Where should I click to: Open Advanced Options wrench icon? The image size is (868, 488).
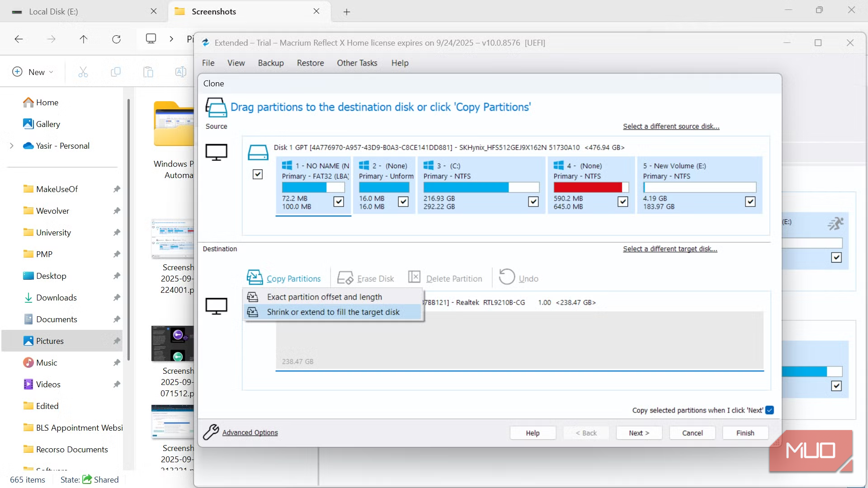tap(211, 432)
